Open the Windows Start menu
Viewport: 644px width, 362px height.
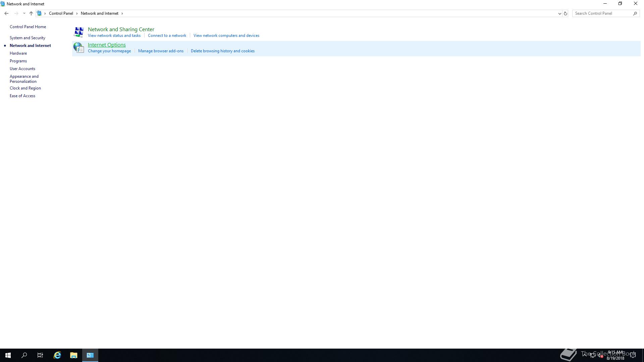[x=8, y=355]
